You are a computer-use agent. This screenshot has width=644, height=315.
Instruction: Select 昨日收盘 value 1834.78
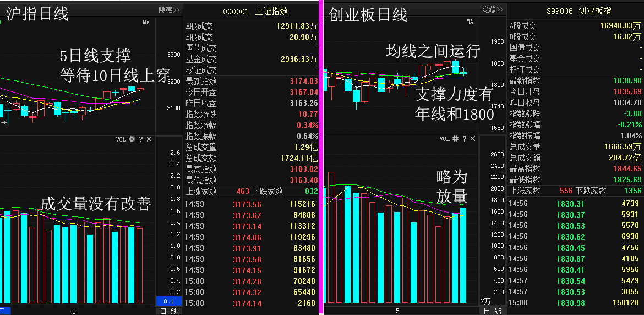(627, 102)
